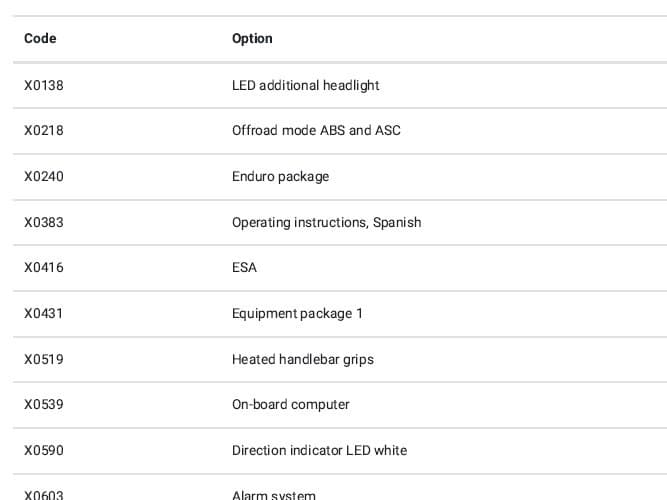The width and height of the screenshot is (667, 500).
Task: Click the ESA option
Action: [244, 268]
